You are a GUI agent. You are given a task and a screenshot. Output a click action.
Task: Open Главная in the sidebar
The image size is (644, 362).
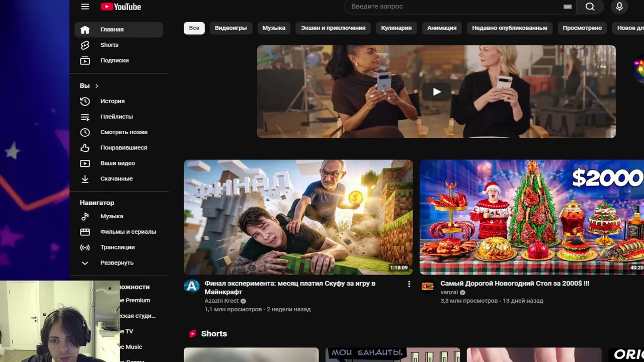[112, 30]
